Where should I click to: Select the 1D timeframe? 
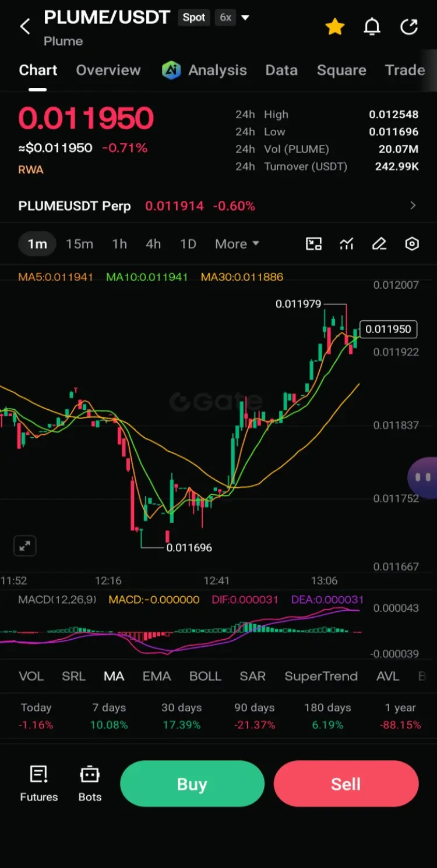click(x=188, y=244)
